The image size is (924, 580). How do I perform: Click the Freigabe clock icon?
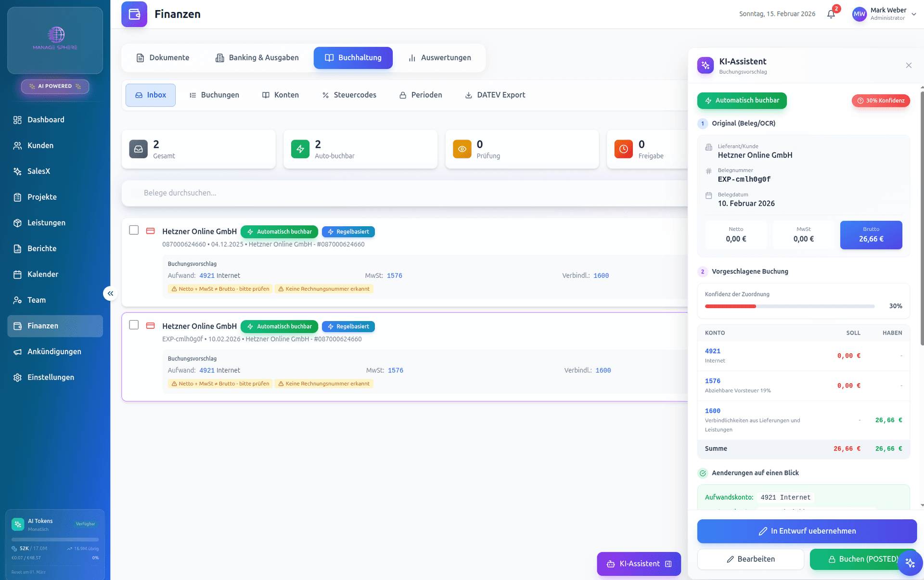tap(624, 149)
